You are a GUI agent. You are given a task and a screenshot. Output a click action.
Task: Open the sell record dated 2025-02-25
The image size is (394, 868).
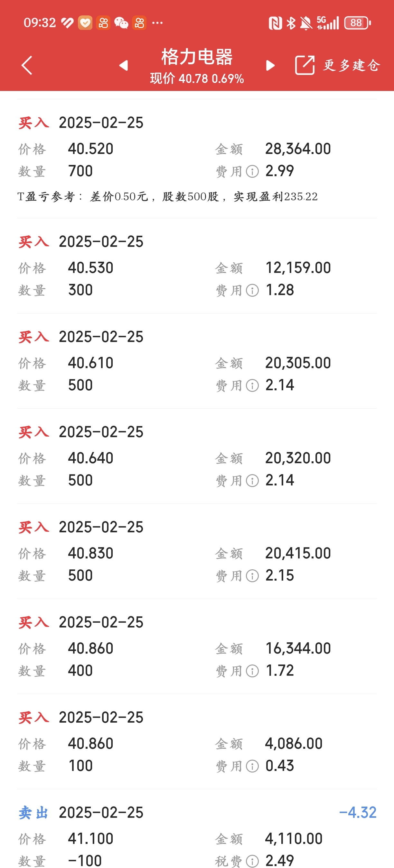coord(101,813)
